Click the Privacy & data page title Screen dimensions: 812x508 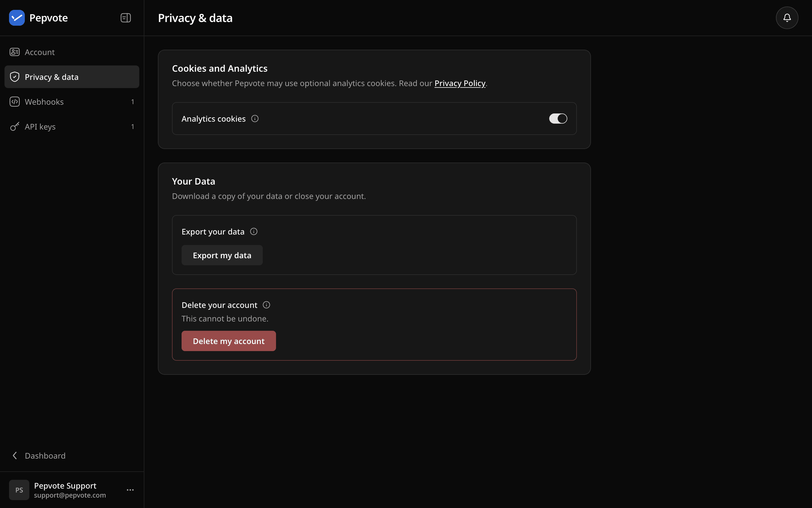pos(195,18)
